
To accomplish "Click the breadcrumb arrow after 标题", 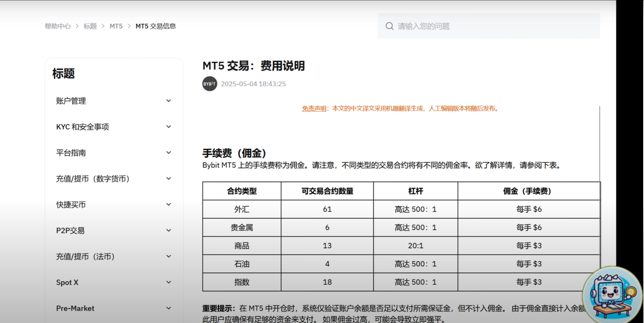I will tap(103, 26).
